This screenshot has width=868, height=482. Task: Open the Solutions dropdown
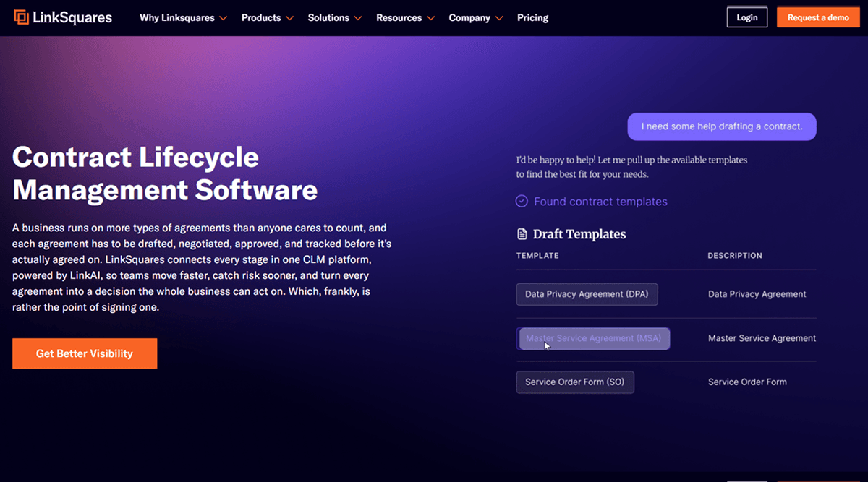pos(335,17)
